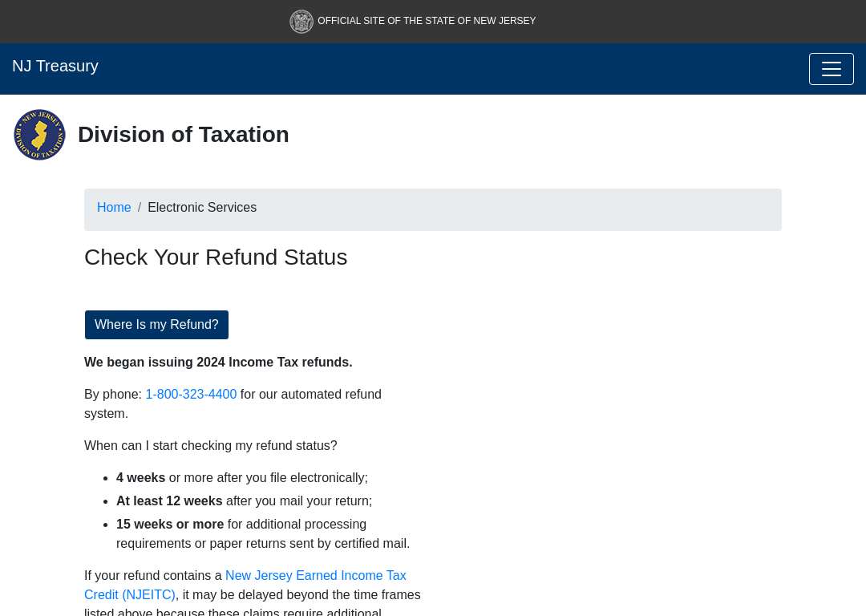The width and height of the screenshot is (866, 616).
Task: Open the New Jersey Earned Income Tax Credit link
Action: point(245,585)
